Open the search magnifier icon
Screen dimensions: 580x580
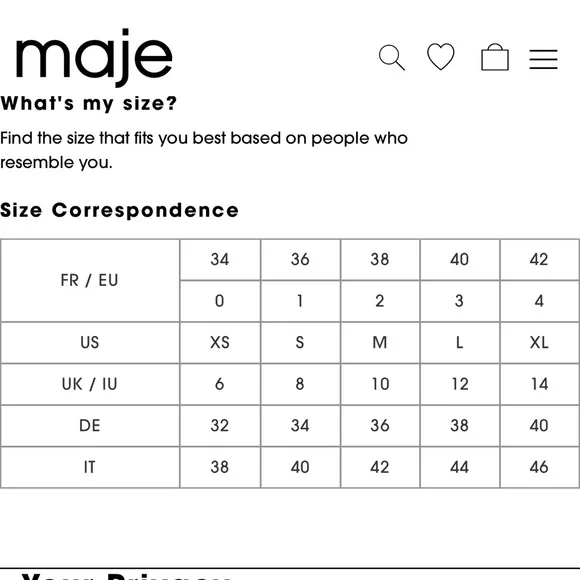[x=392, y=57]
